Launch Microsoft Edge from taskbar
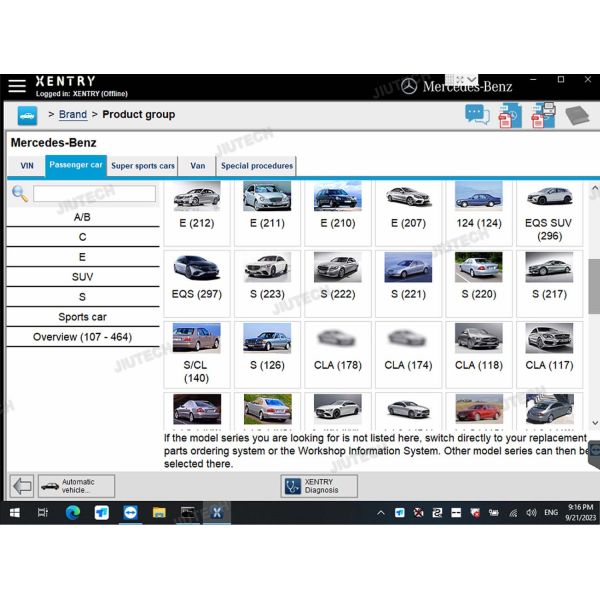This screenshot has width=600, height=600. point(72,513)
